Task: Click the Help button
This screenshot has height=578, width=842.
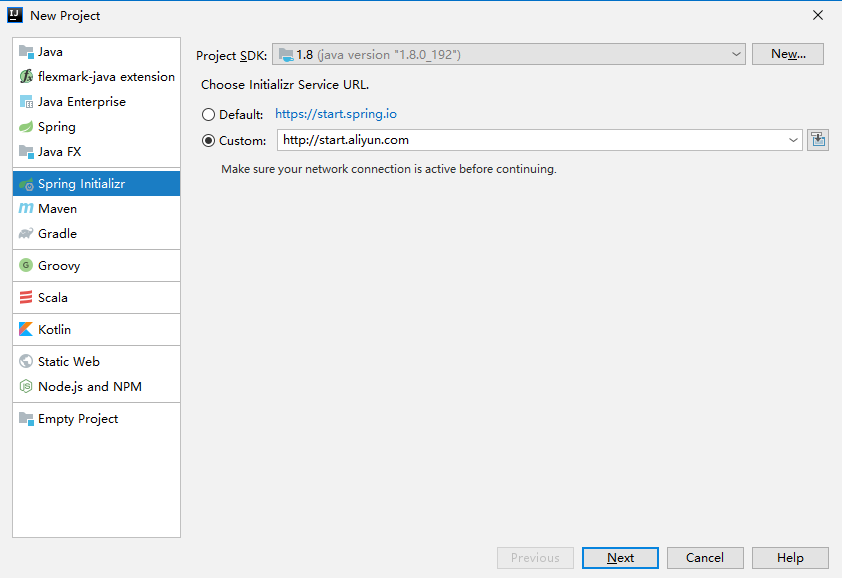Action: (790, 558)
